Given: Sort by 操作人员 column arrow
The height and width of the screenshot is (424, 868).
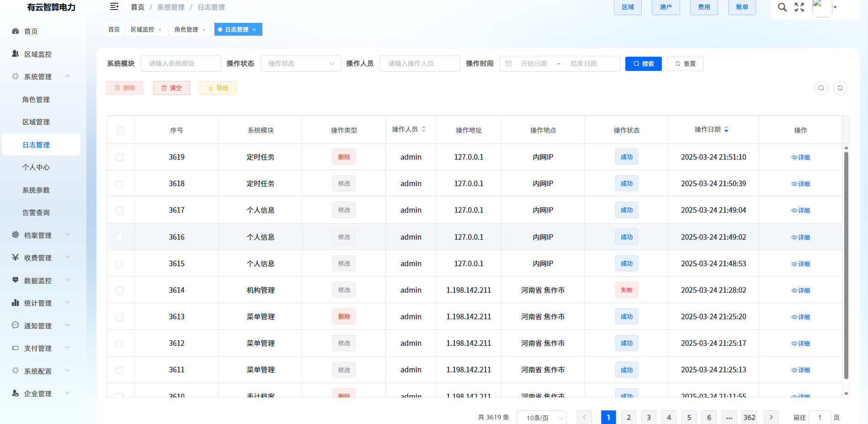Looking at the screenshot, I should coord(424,129).
